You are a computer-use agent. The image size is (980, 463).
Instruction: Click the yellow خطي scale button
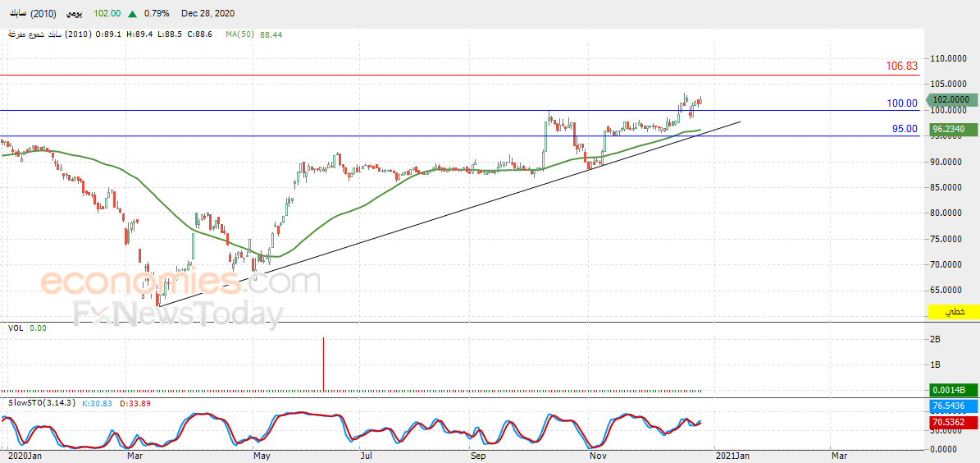click(953, 313)
